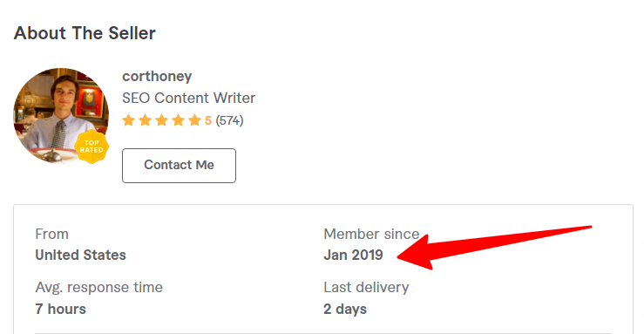Click the Avg. response time label
The height and width of the screenshot is (334, 644).
tap(99, 287)
